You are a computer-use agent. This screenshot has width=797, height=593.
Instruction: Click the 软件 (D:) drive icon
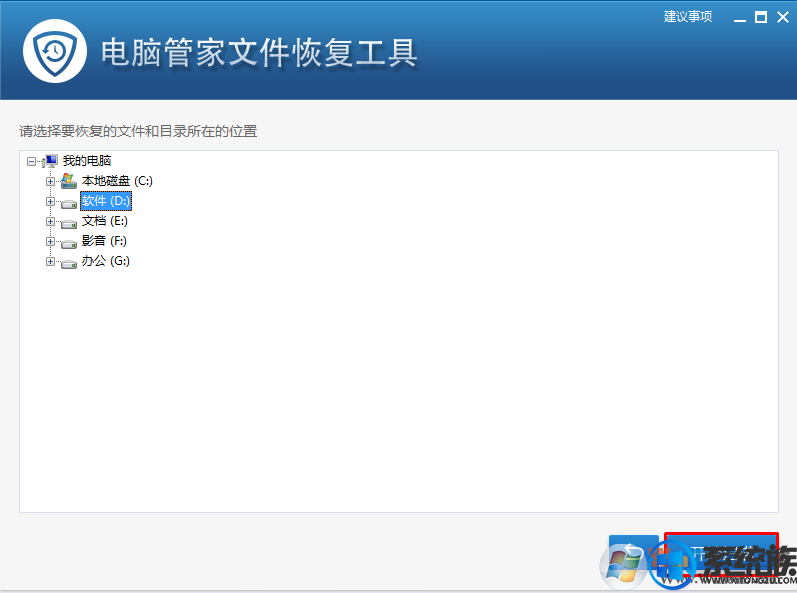[x=69, y=204]
